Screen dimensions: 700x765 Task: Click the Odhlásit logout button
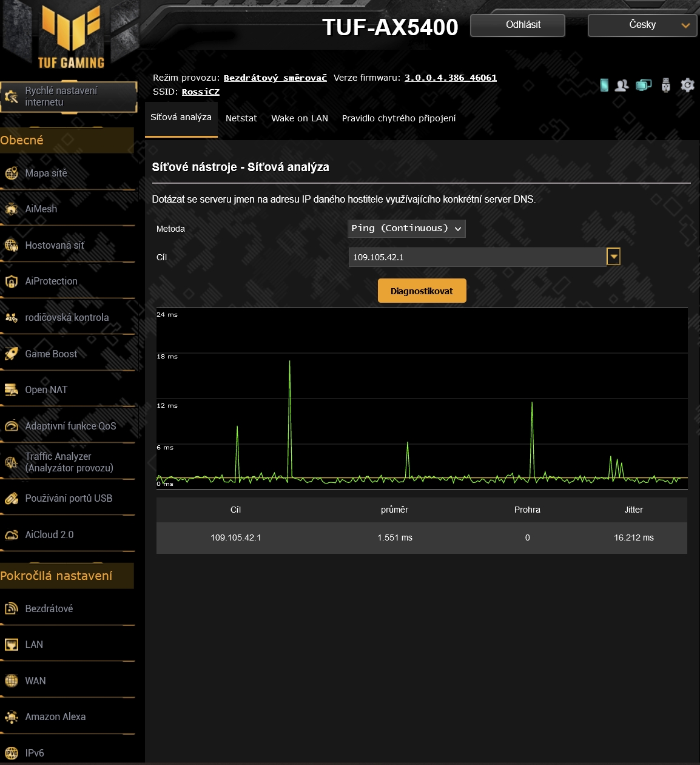click(517, 25)
